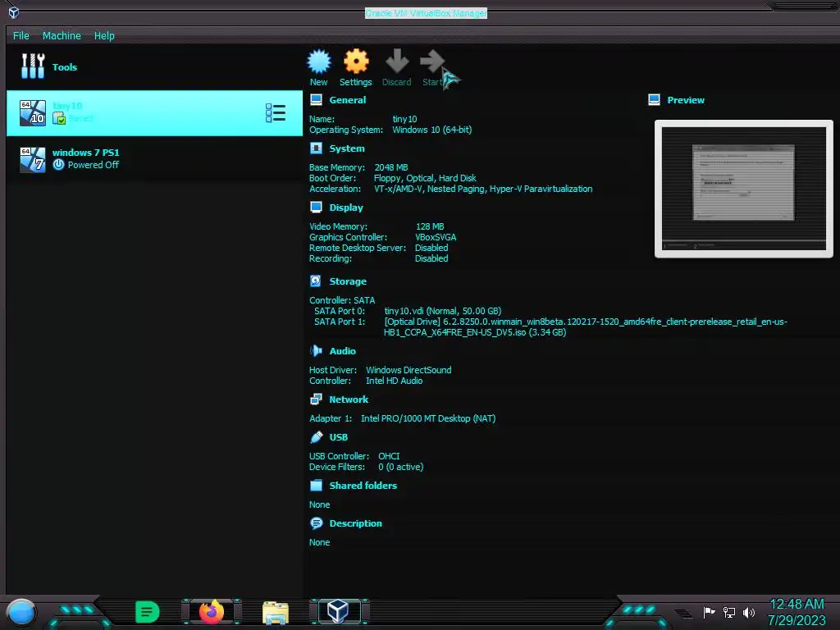Click the tiny10 preview thumbnail
This screenshot has width=840, height=630.
743,189
